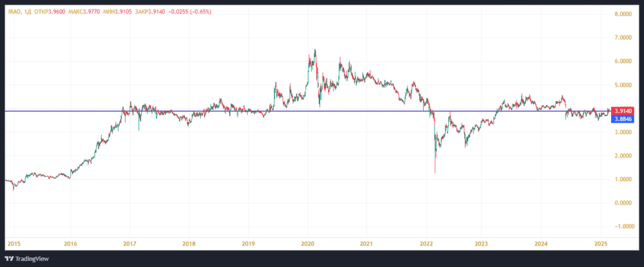This screenshot has width=644, height=267.
Task: Click the 2016 time axis label
Action: pyautogui.click(x=70, y=244)
